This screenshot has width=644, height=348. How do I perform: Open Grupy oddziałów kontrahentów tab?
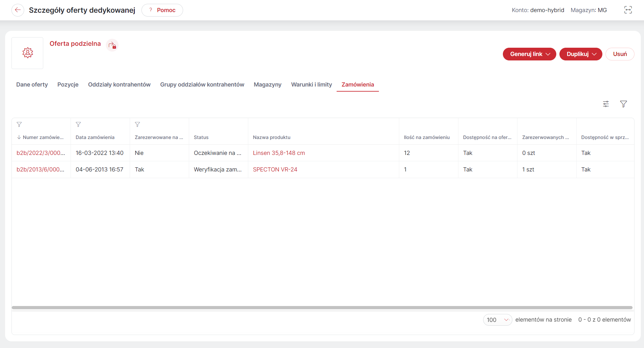(202, 85)
